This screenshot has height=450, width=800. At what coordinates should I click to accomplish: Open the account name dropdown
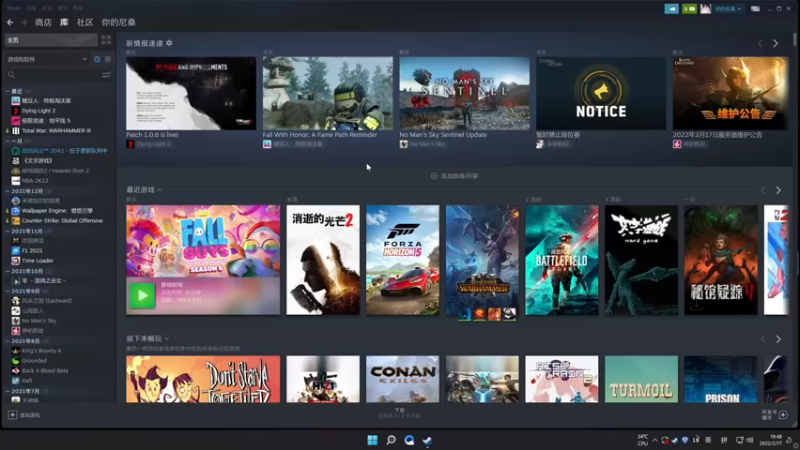728,9
